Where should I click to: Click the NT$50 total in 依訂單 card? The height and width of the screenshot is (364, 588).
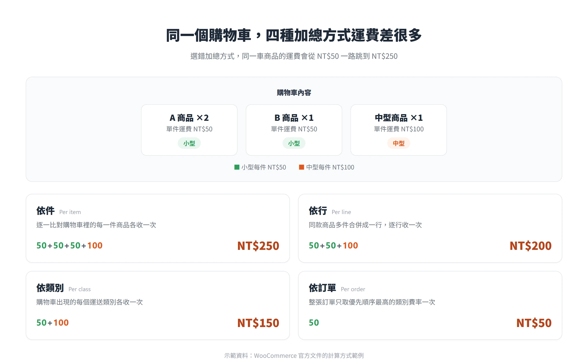(x=534, y=323)
